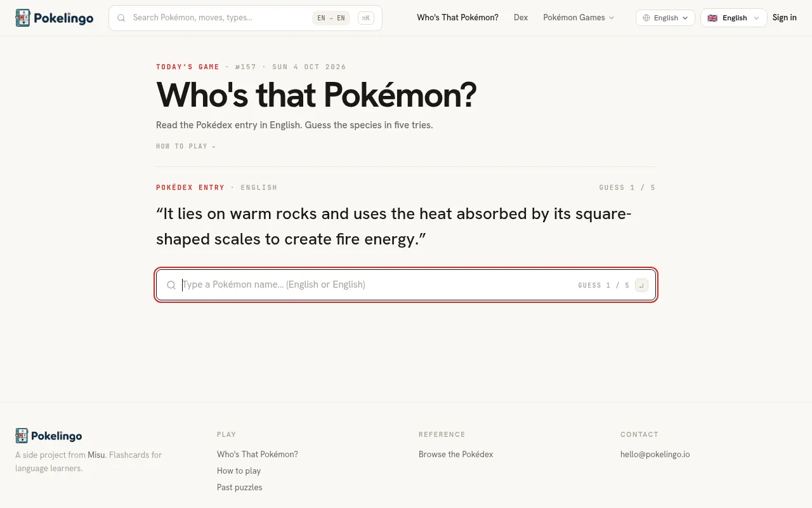
Task: Open the flag English language dropdown
Action: (733, 18)
